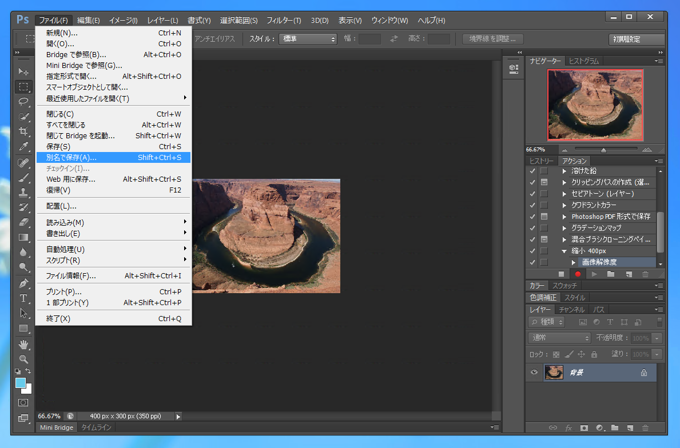
Task: Select the Rectangle shape tool
Action: pyautogui.click(x=23, y=328)
